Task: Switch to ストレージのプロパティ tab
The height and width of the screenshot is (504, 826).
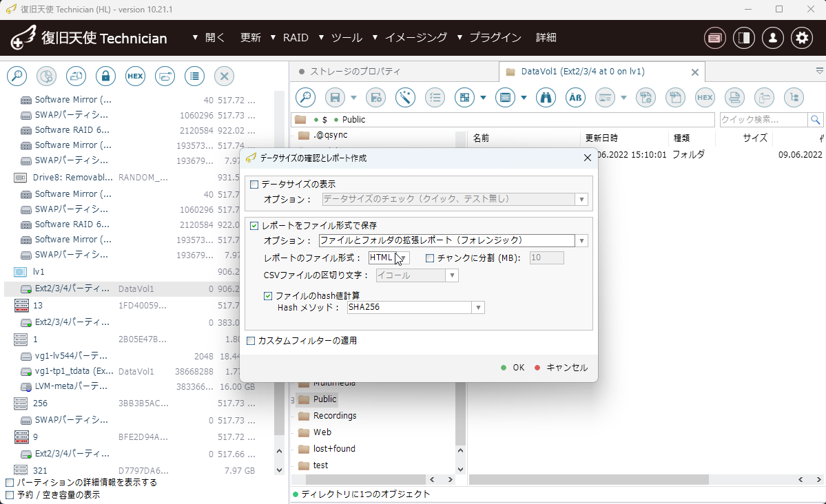Action: (394, 72)
